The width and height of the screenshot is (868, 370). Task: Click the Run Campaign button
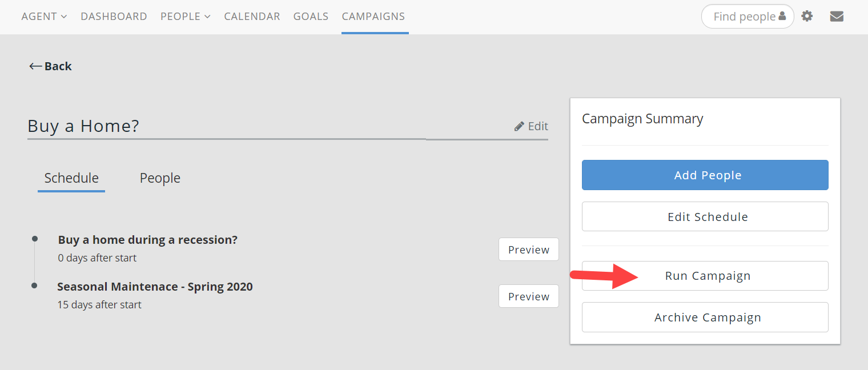[x=705, y=276]
